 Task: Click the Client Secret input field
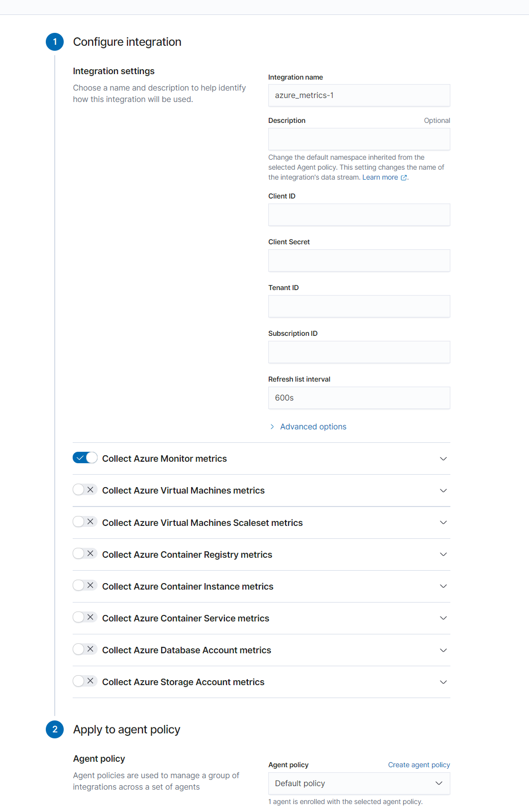coord(359,260)
